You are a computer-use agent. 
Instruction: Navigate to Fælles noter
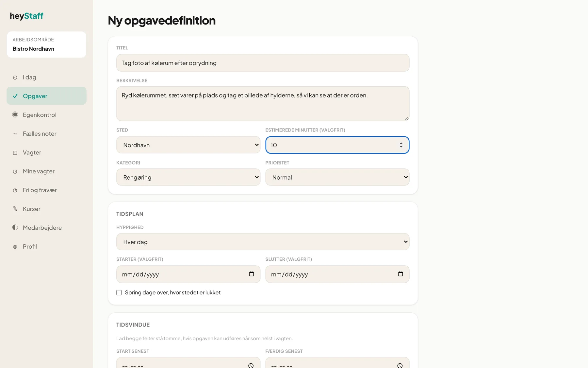pyautogui.click(x=46, y=133)
